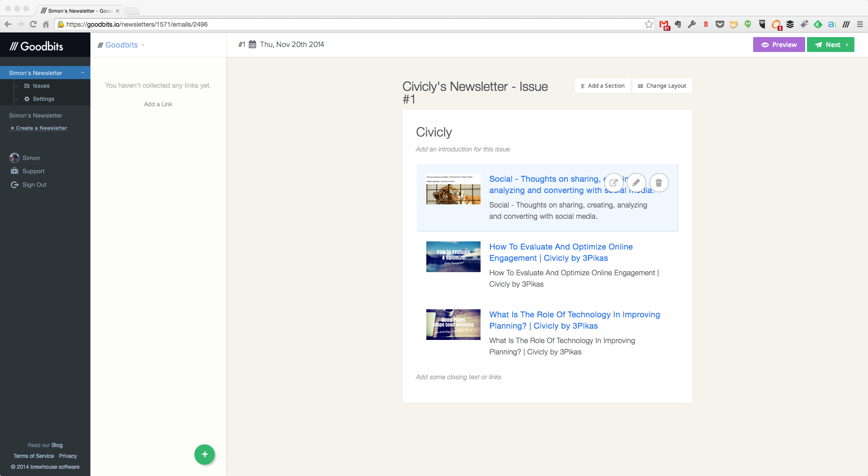
Task: Click the Support icon in sidebar
Action: coord(14,171)
